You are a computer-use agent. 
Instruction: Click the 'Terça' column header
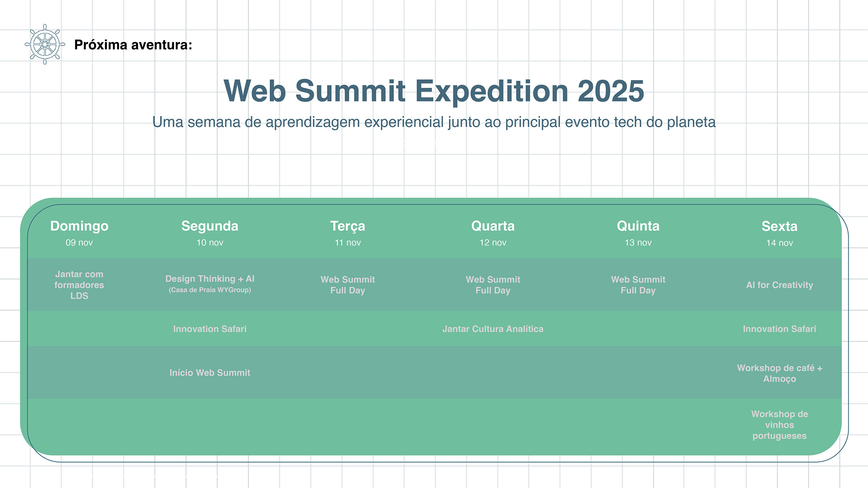click(x=348, y=227)
